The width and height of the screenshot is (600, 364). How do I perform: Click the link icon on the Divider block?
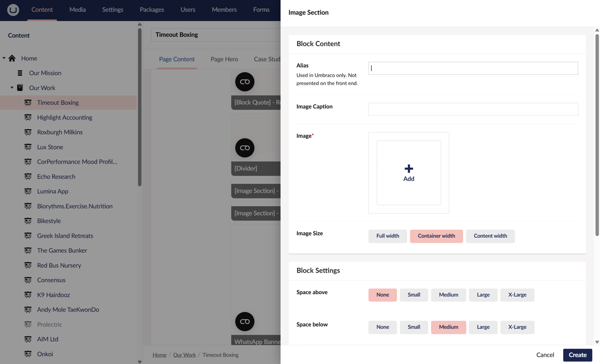coord(244,147)
